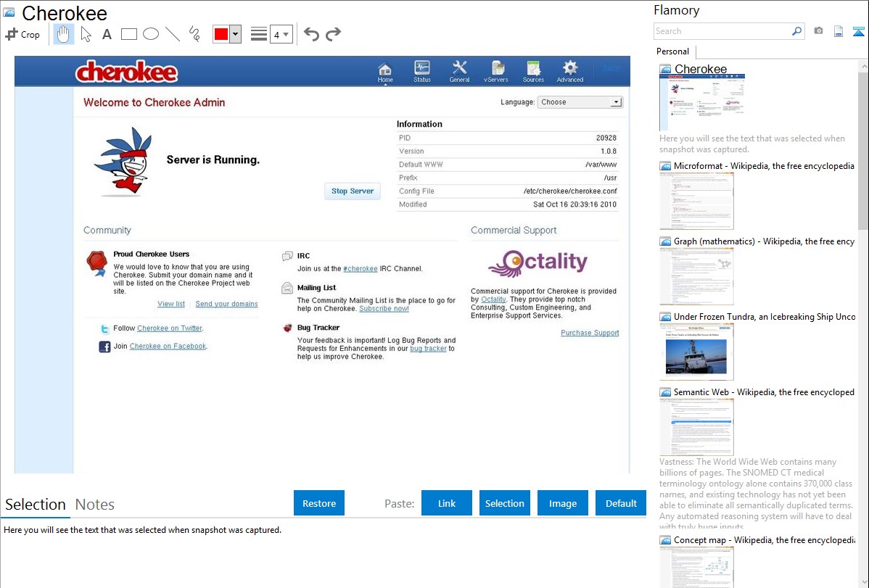Open the Microformat Wikipedia snapshot thumbnail
Viewport: 869px width, 588px height.
pos(696,201)
